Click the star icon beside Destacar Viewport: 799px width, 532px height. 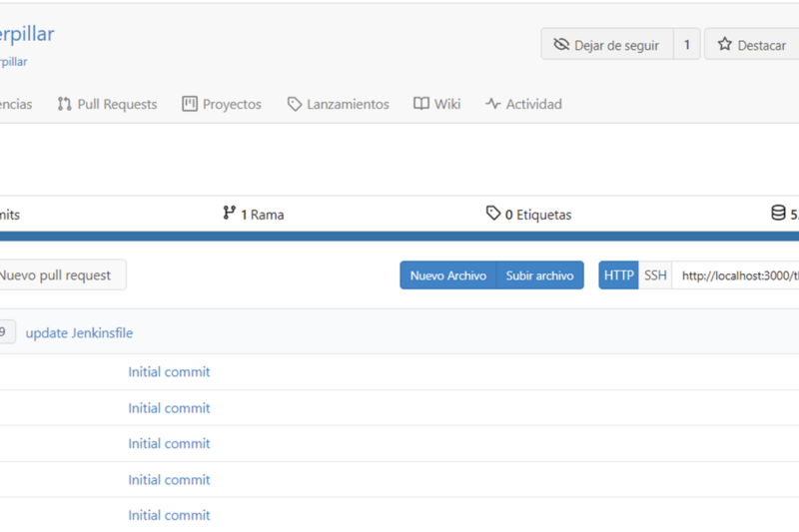pos(725,44)
